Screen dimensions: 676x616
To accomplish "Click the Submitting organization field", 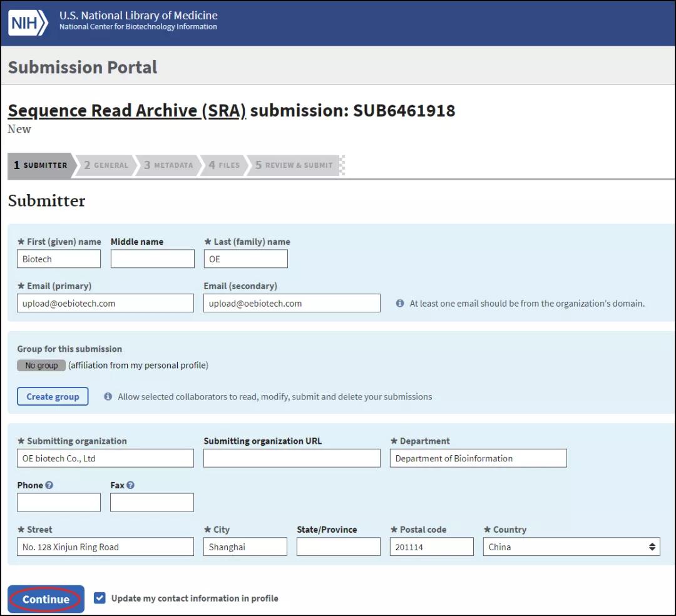I will [105, 458].
